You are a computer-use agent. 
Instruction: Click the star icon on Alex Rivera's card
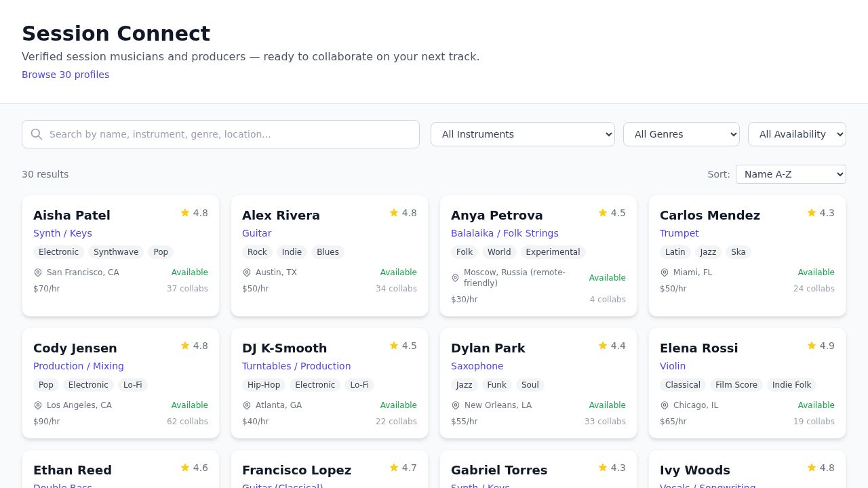pos(394,213)
